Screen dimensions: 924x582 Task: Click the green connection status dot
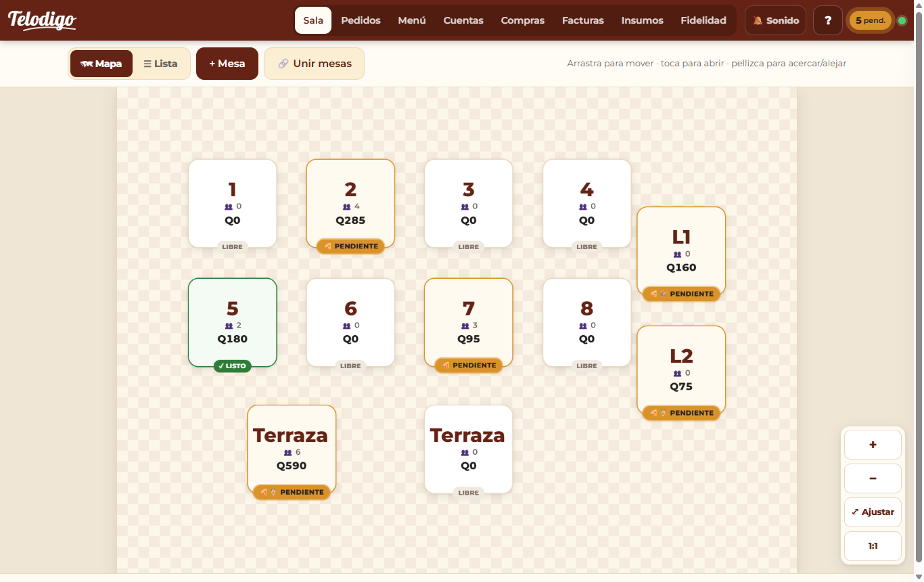point(902,20)
